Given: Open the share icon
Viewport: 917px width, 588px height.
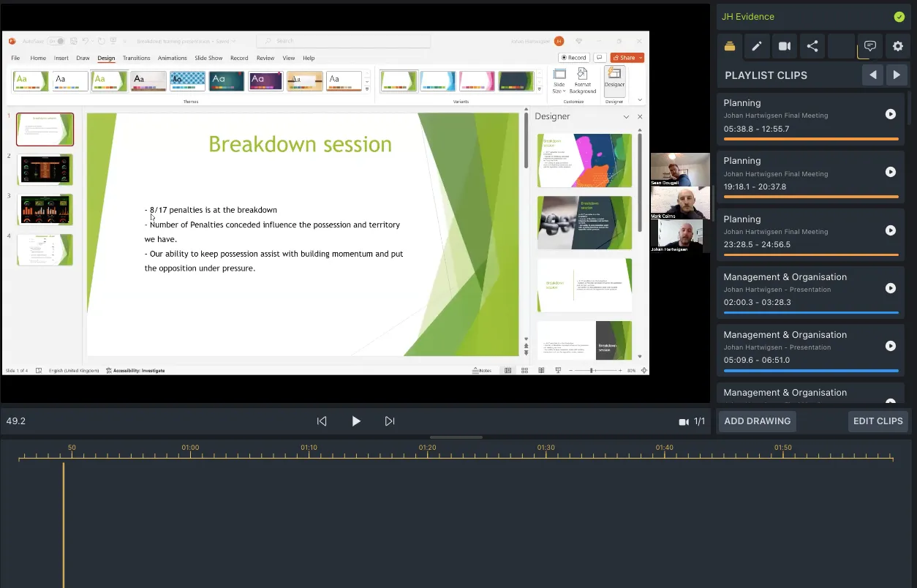Looking at the screenshot, I should [x=812, y=46].
